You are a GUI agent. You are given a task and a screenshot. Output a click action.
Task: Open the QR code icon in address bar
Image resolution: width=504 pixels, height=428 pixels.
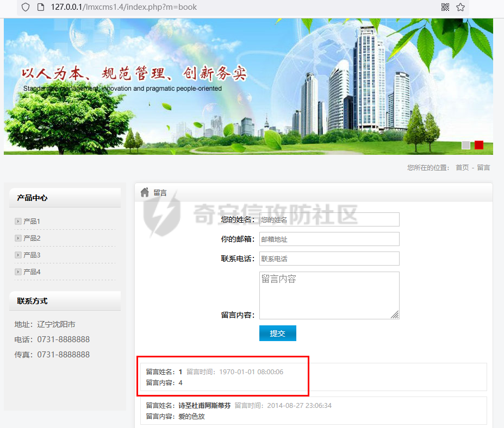(445, 7)
